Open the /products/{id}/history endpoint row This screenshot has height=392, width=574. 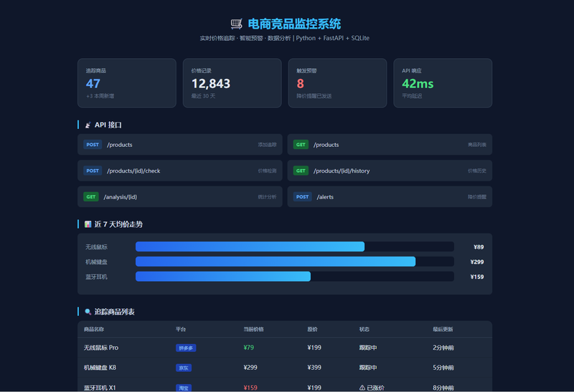click(390, 171)
